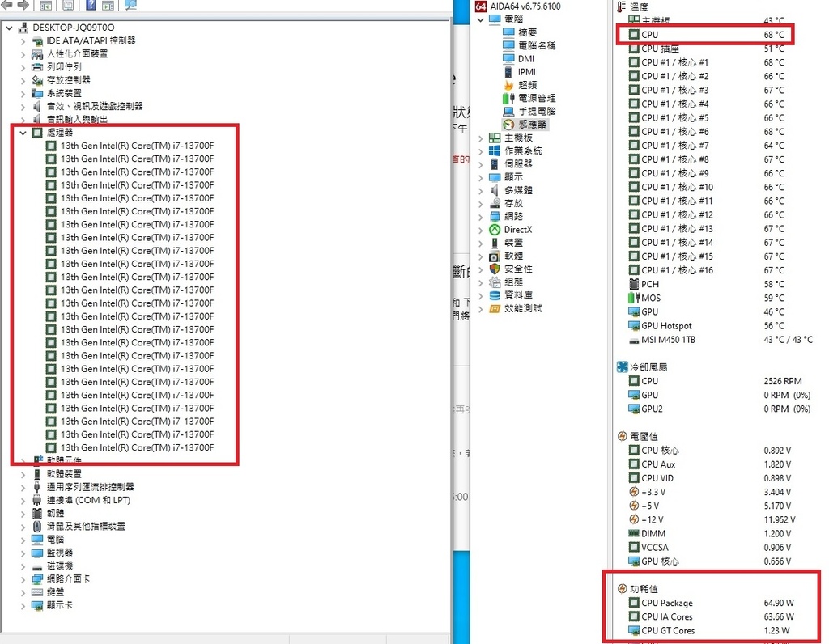The width and height of the screenshot is (829, 644).
Task: Click the DirectX Xbox icon
Action: click(495, 230)
